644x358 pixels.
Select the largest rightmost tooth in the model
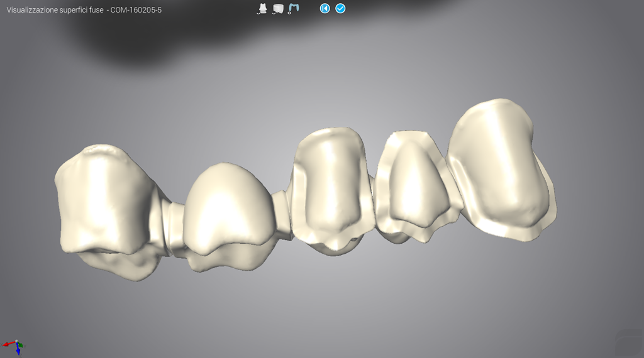[x=501, y=170]
